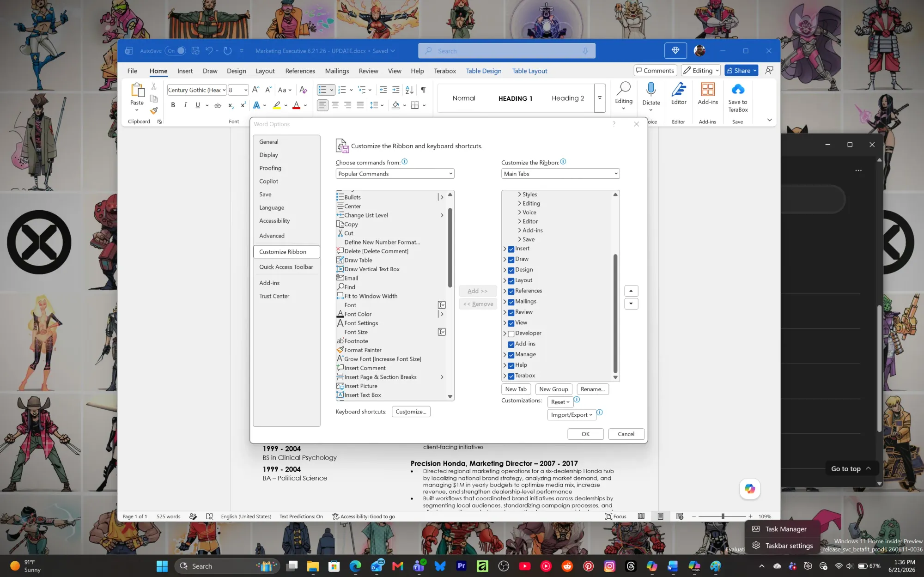The width and height of the screenshot is (924, 577).
Task: Apply Superscript formatting
Action: pyautogui.click(x=243, y=105)
